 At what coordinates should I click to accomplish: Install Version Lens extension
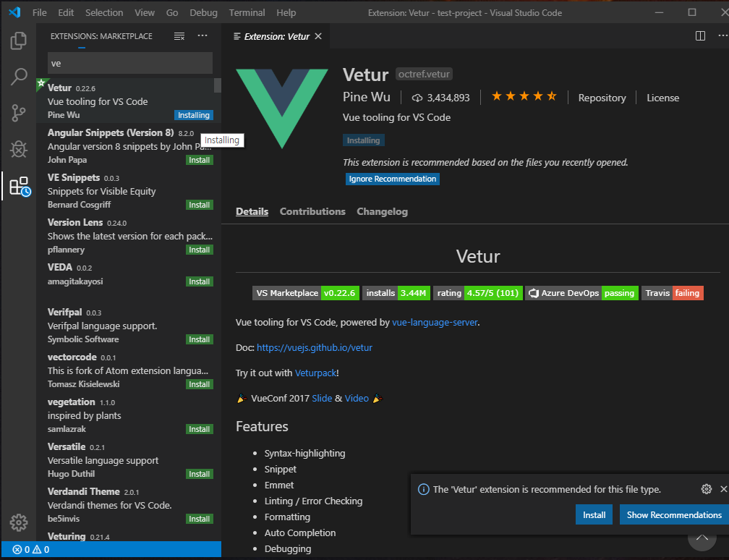(x=200, y=250)
